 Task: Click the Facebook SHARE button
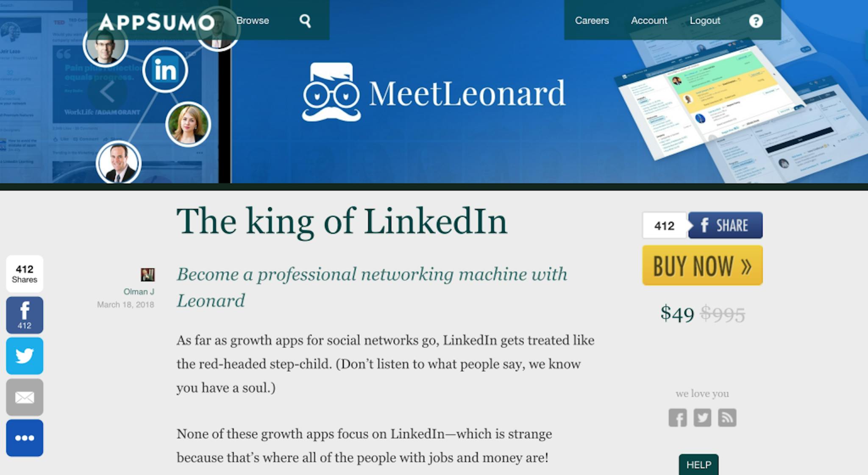pos(725,225)
